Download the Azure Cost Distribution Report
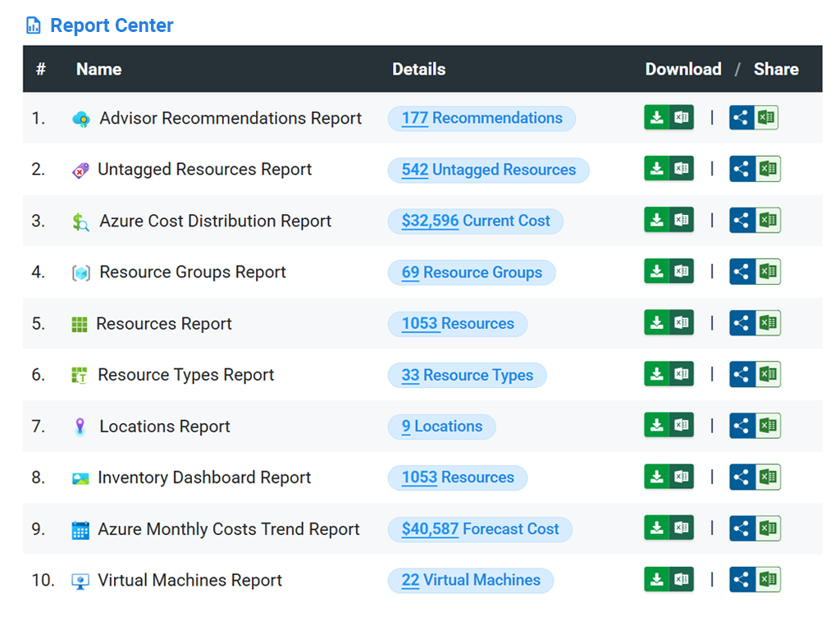The height and width of the screenshot is (630, 840). coord(669,220)
